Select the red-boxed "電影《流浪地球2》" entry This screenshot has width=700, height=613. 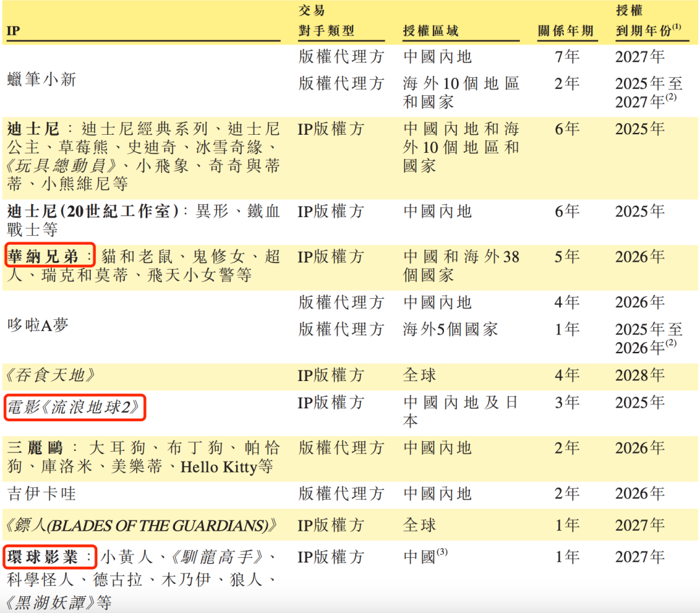pos(74,408)
